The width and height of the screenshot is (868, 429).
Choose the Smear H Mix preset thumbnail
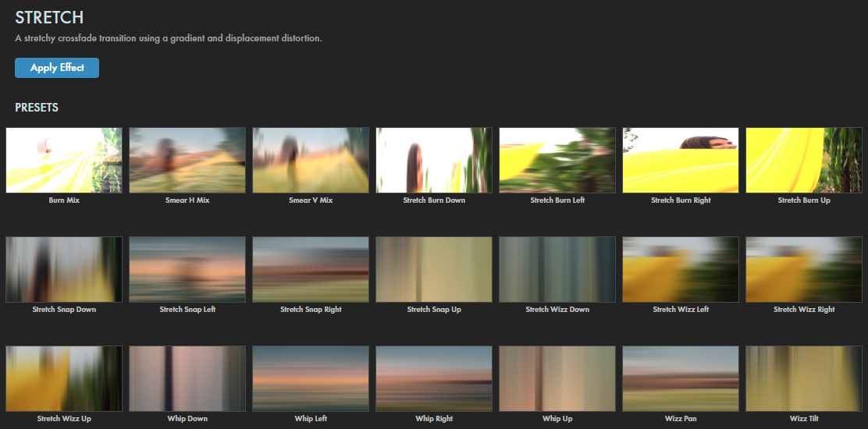pyautogui.click(x=187, y=161)
